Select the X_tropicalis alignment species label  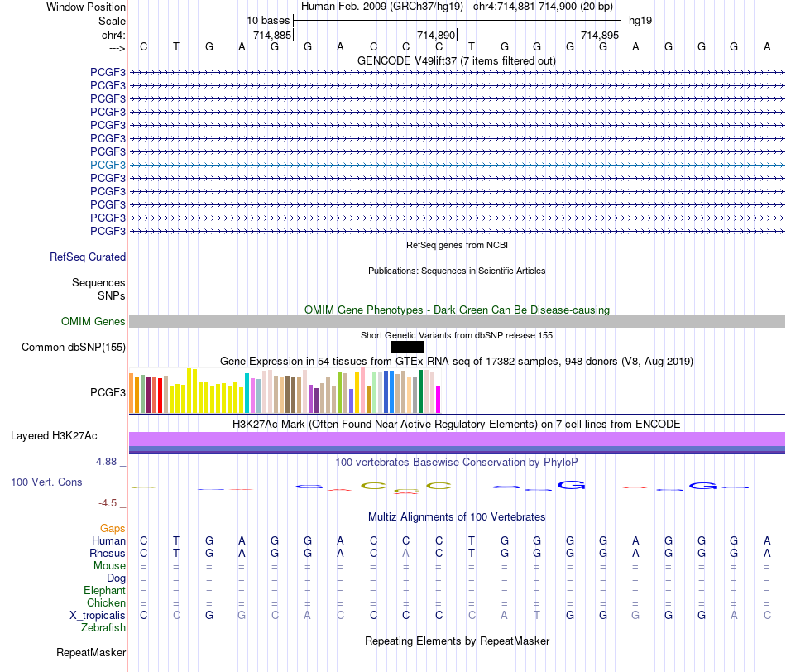pyautogui.click(x=98, y=616)
